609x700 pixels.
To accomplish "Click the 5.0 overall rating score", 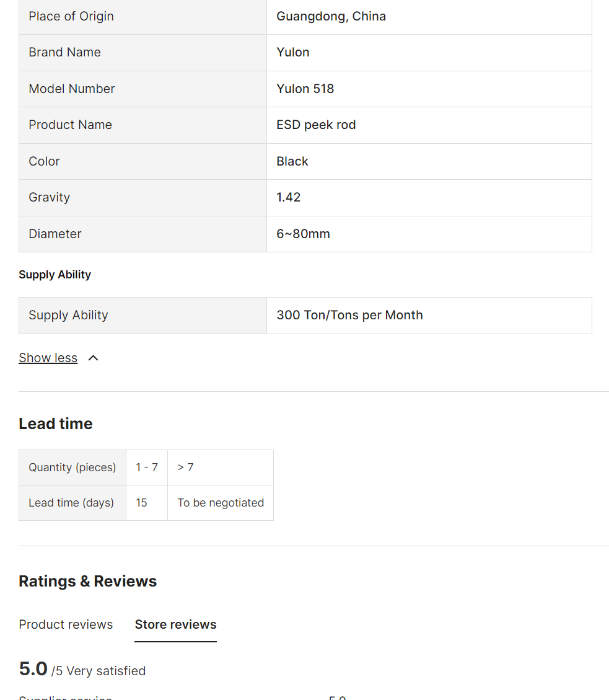I will click(33, 669).
